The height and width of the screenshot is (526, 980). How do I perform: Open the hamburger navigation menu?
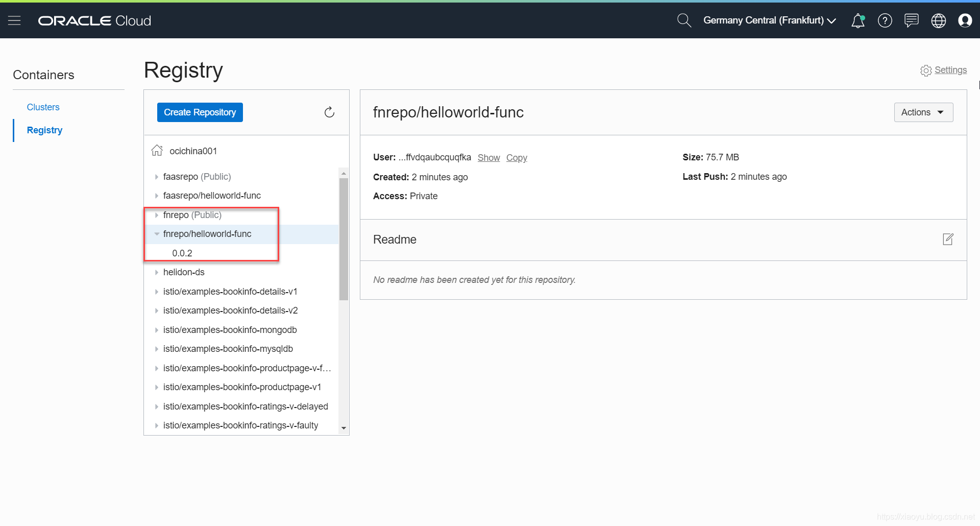[x=14, y=20]
